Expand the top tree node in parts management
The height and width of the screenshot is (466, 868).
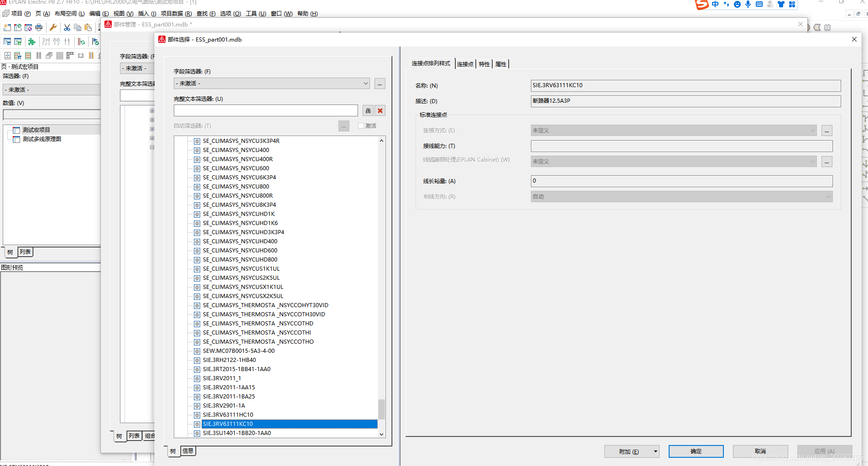[152, 110]
